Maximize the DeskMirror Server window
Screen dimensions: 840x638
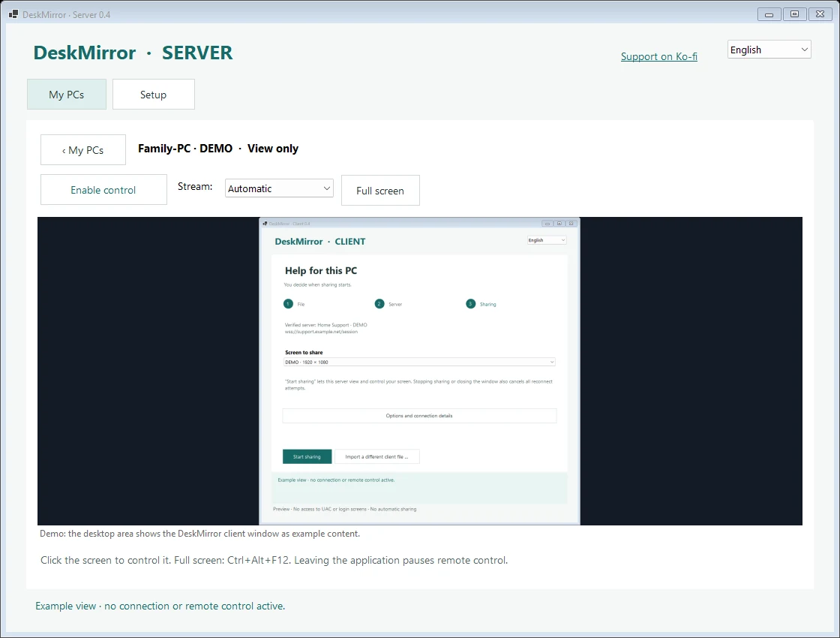794,14
